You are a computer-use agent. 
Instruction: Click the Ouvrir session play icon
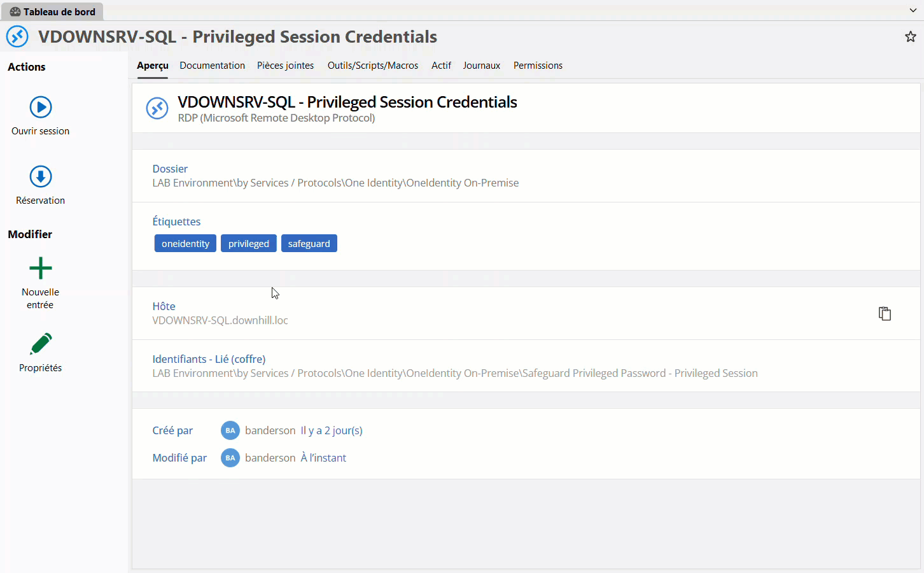point(41,107)
